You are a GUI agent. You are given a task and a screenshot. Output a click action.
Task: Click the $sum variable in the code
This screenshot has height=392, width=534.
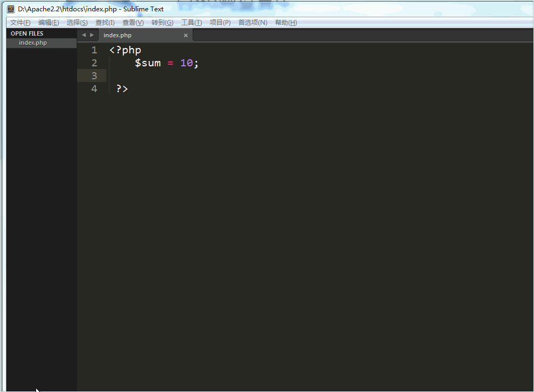pyautogui.click(x=147, y=63)
